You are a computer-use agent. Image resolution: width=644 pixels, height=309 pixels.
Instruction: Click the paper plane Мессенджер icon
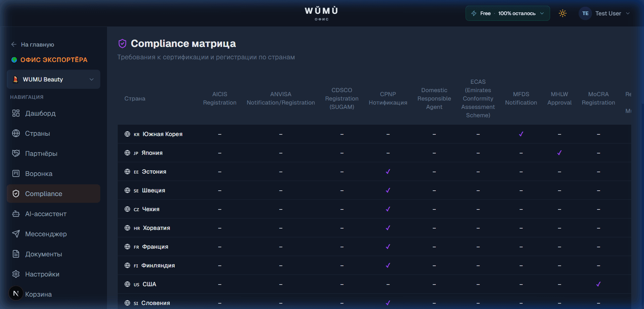coord(16,234)
